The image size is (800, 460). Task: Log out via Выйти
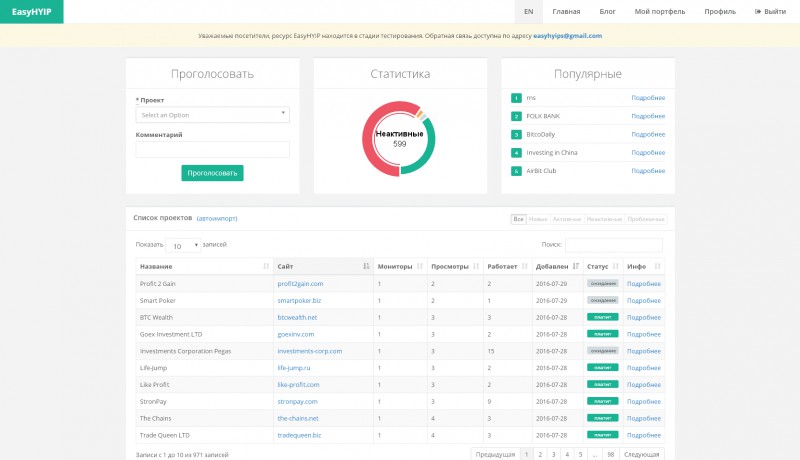pos(770,12)
